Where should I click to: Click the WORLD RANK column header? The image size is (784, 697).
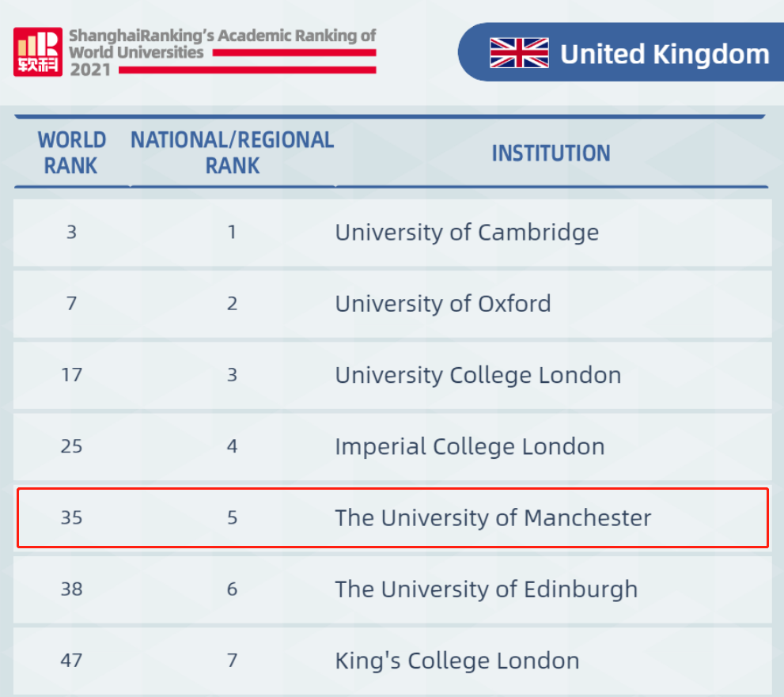(x=71, y=153)
